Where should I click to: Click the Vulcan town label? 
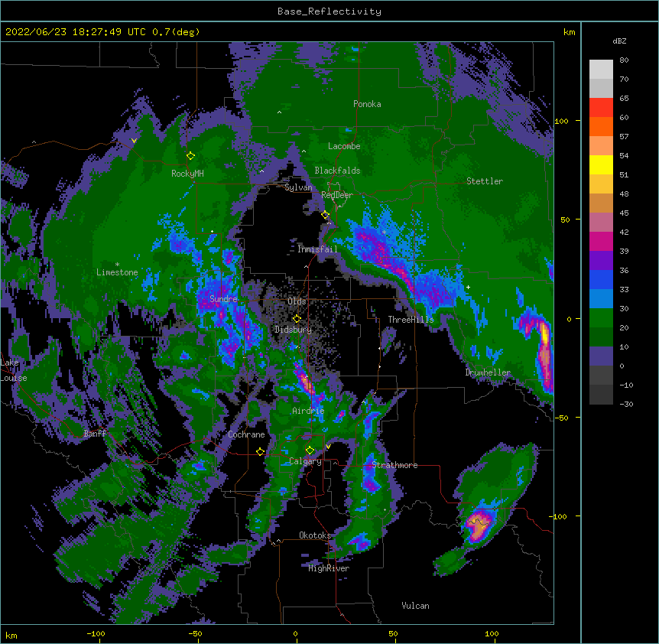click(x=415, y=606)
